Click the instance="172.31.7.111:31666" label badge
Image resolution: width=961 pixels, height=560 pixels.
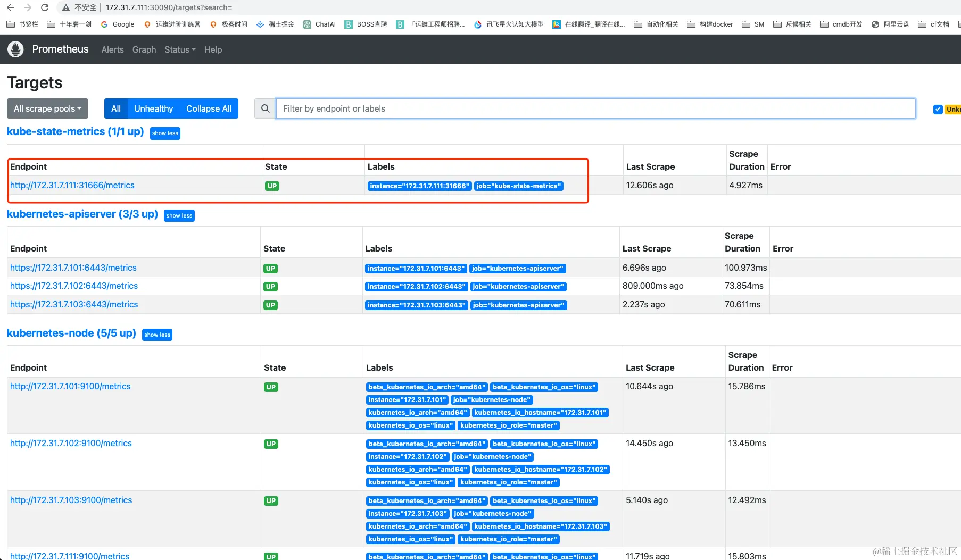click(420, 186)
